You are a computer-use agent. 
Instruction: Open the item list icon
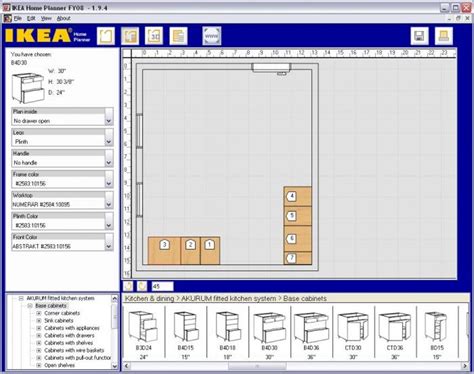(178, 36)
